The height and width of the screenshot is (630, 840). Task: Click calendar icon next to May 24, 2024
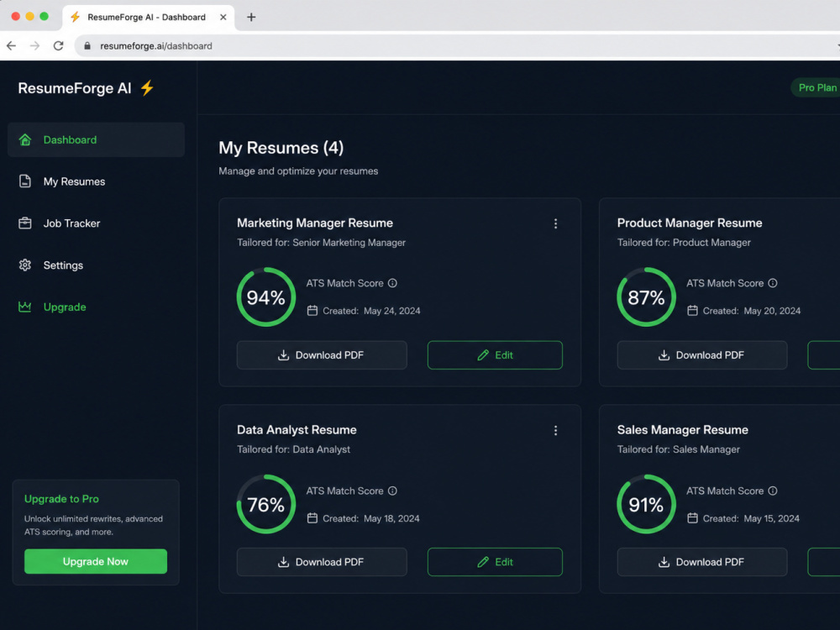[x=312, y=311]
